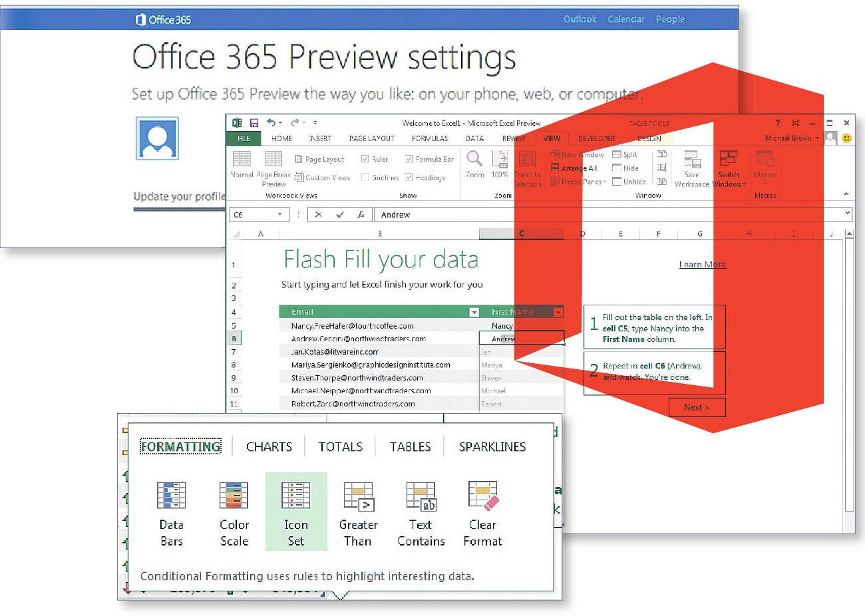
Task: Toggle the Ruler checkbox
Action: (x=365, y=159)
